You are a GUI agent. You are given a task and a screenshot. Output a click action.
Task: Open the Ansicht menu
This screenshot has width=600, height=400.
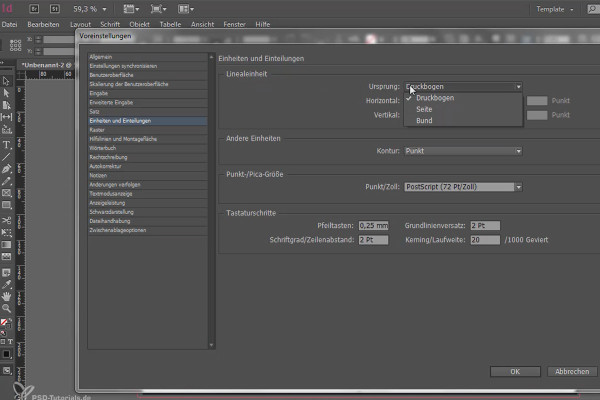[202, 24]
